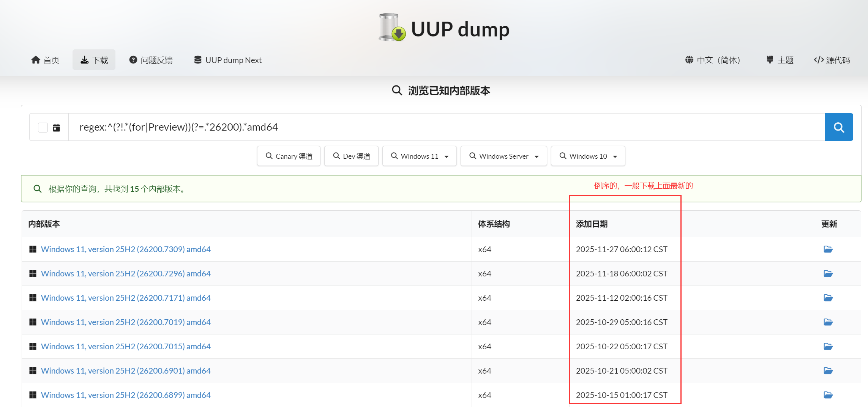Open update folder for build 26200.7296
This screenshot has width=868, height=407.
tap(828, 274)
